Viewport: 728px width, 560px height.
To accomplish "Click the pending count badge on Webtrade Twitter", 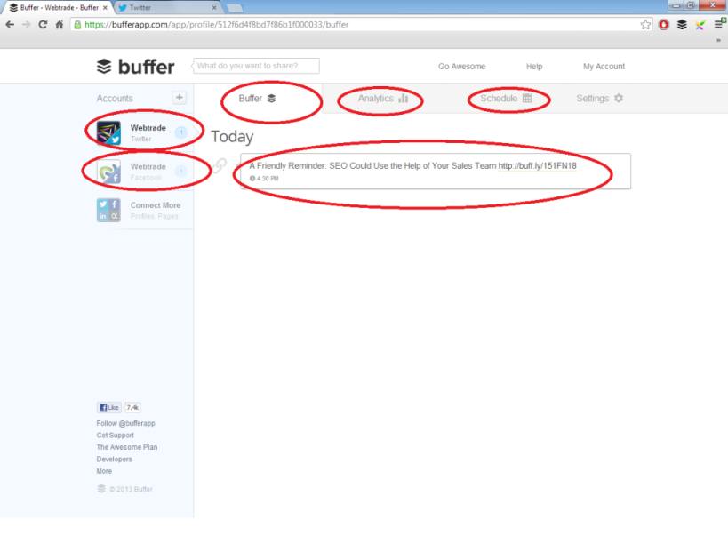I will point(181,132).
